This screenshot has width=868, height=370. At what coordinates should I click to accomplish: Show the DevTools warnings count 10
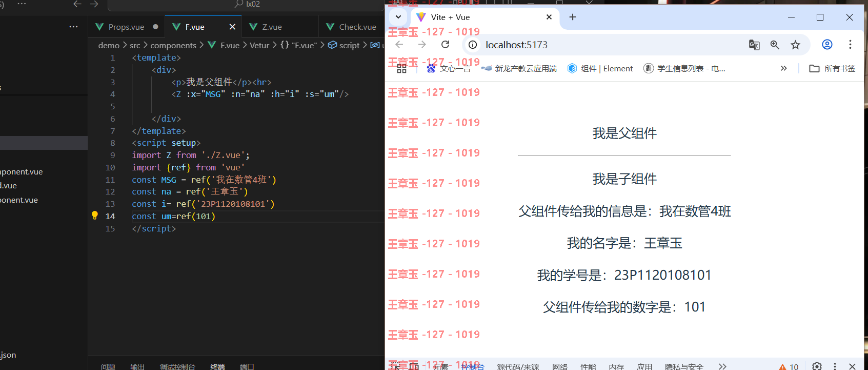click(789, 366)
